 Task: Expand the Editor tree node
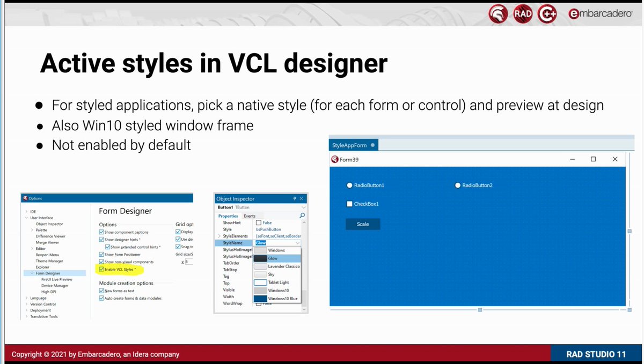[x=32, y=249]
